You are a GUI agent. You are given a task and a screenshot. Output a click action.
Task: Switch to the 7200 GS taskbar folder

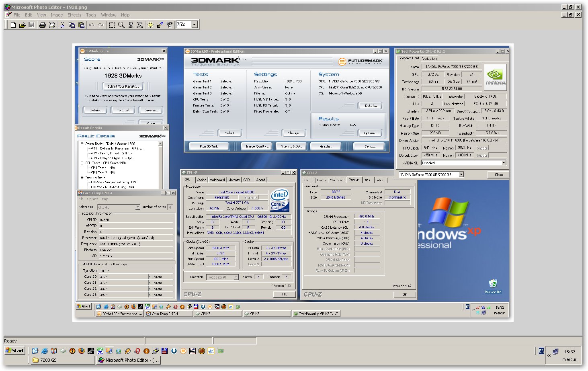coord(63,360)
